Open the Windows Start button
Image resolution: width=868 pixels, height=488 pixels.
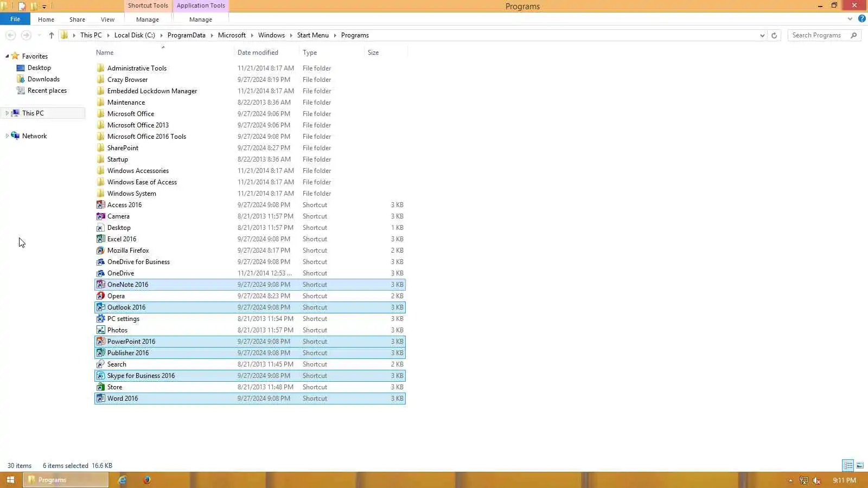[10, 480]
